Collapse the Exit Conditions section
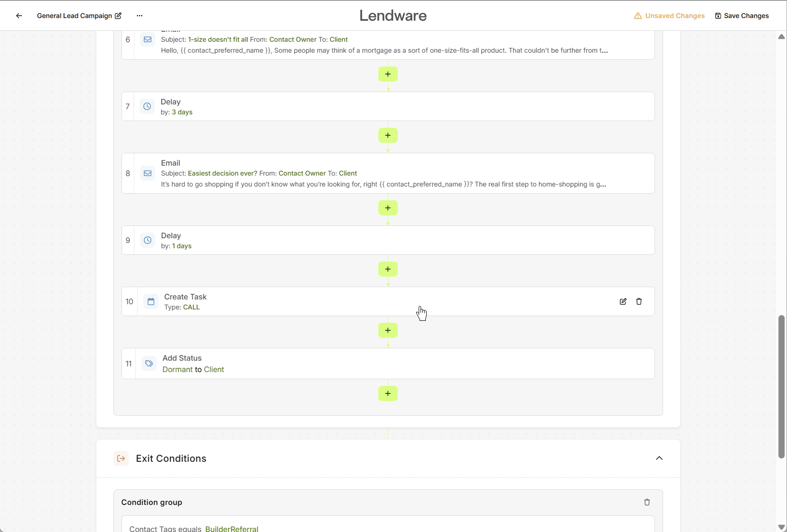Viewport: 787px width, 532px height. click(x=659, y=458)
